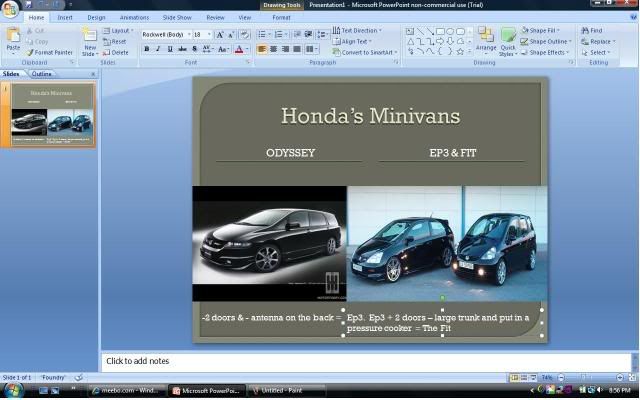640x400 pixels.
Task: Click the 'Click to add notes' field
Action: tap(366, 361)
